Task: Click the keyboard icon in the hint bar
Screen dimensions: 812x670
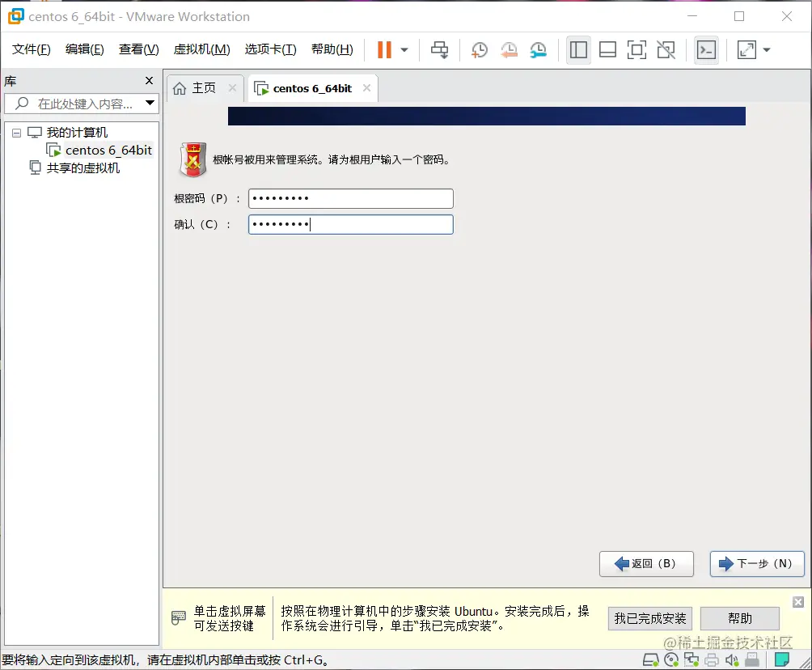Action: (x=178, y=617)
